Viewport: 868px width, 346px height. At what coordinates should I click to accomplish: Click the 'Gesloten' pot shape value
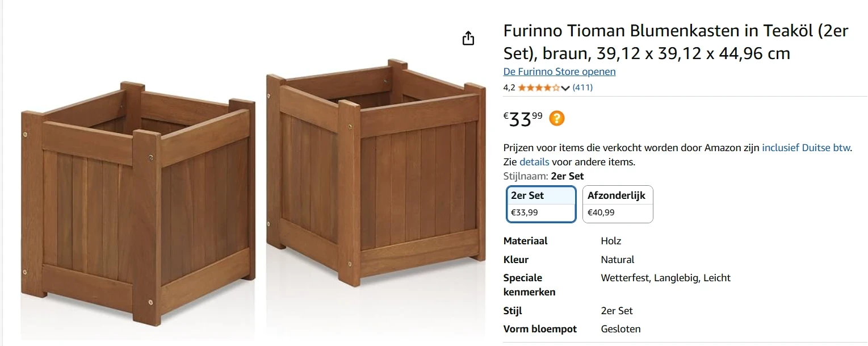620,329
